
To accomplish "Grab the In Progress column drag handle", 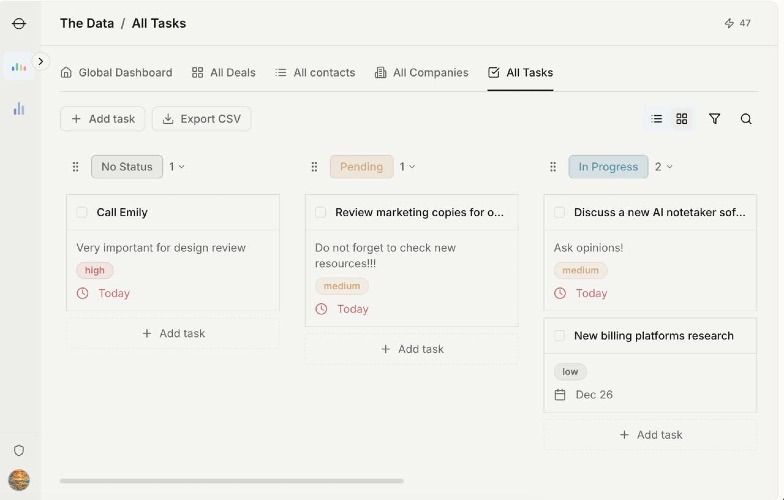I will (x=553, y=166).
